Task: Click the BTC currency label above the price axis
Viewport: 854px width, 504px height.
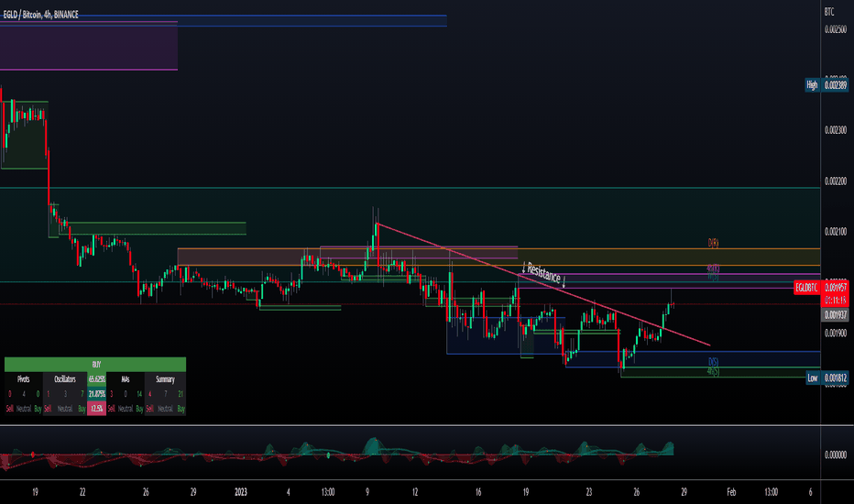Action: (x=829, y=11)
